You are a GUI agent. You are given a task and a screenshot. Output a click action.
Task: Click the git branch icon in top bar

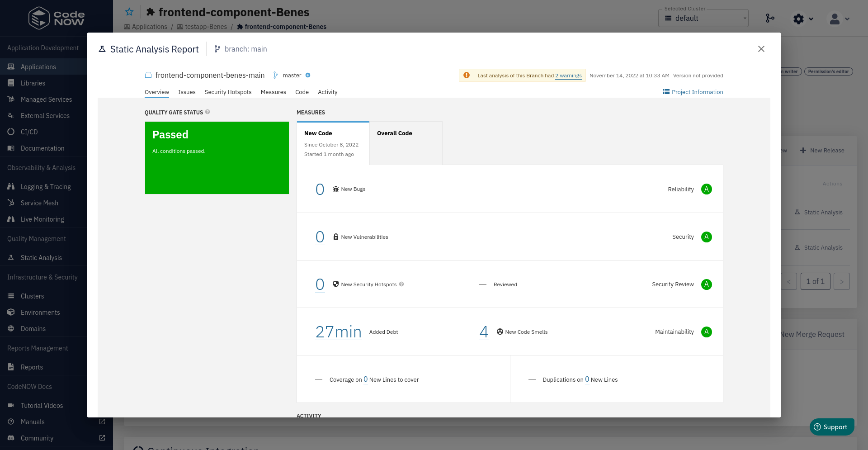tap(770, 18)
